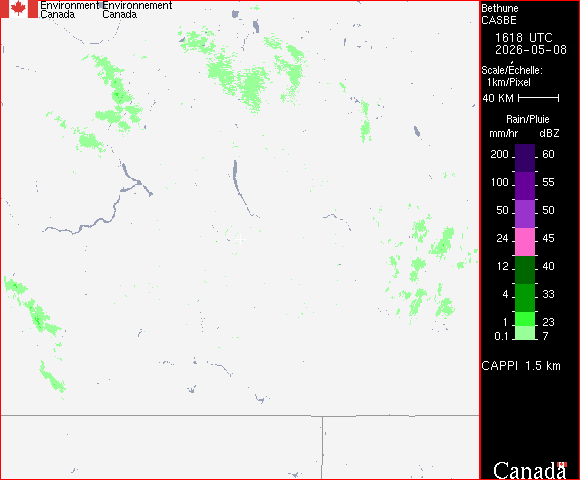Image resolution: width=580 pixels, height=480 pixels.
Task: Click the white radar center cross marker
Action: [x=240, y=240]
